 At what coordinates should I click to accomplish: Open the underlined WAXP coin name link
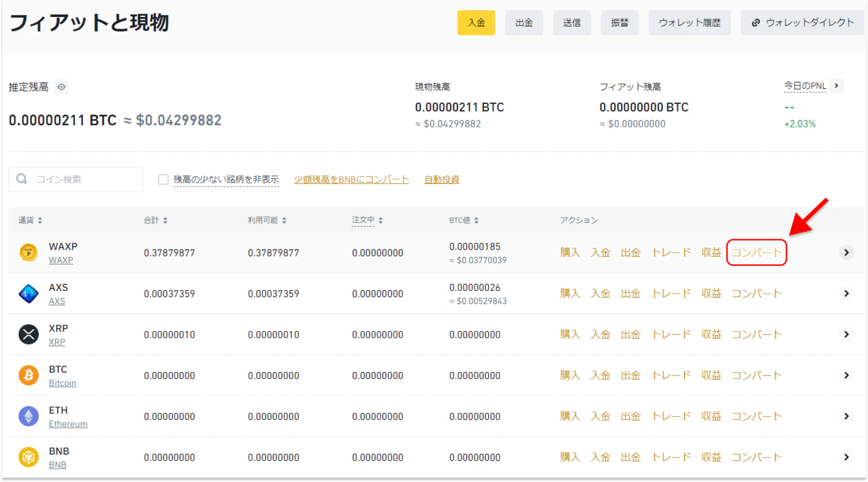(61, 260)
